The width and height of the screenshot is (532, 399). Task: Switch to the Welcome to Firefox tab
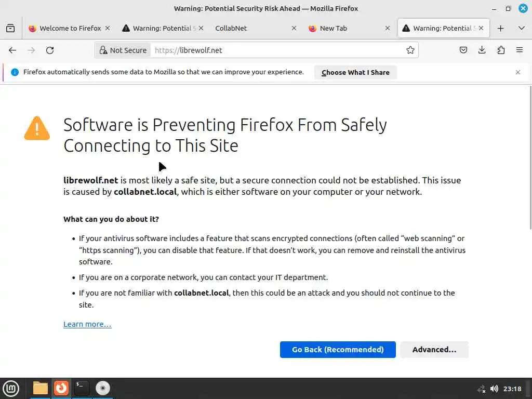pos(65,28)
